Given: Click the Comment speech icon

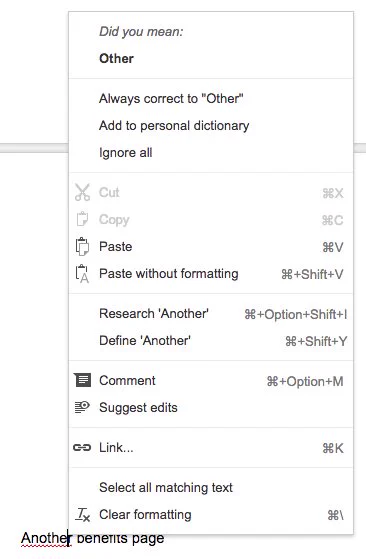Looking at the screenshot, I should tap(82, 380).
